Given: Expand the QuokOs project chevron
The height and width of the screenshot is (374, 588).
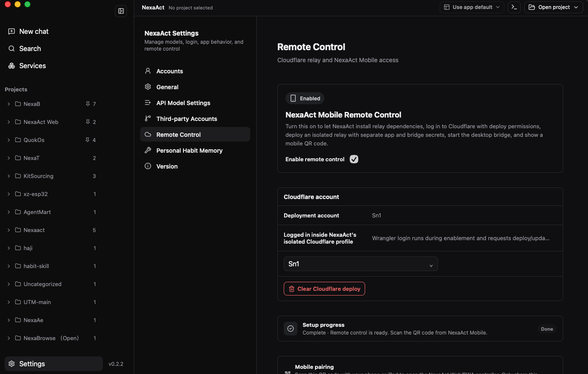Looking at the screenshot, I should click(9, 140).
